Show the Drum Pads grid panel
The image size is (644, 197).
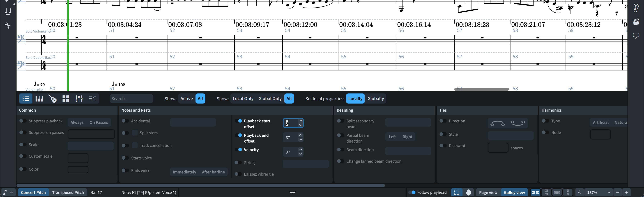click(66, 99)
